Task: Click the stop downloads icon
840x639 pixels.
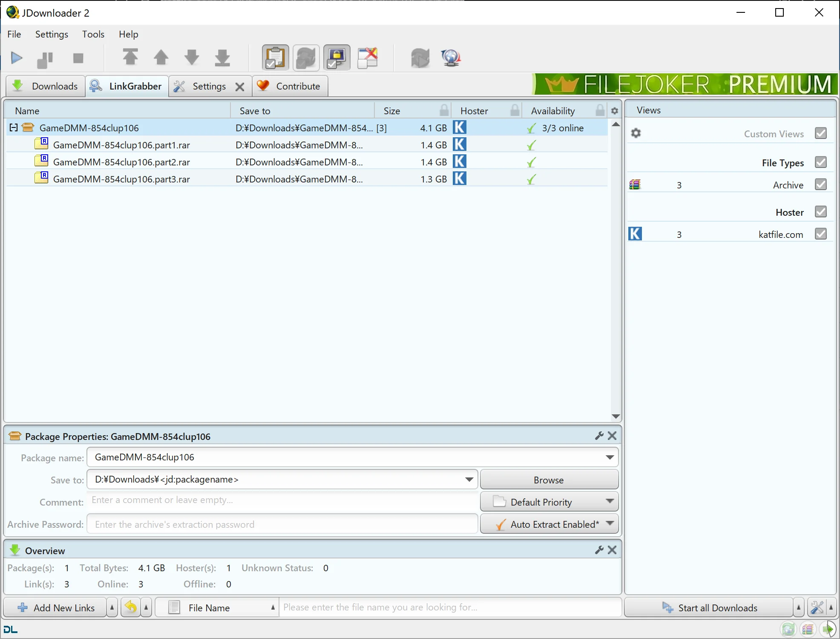Action: pos(78,58)
